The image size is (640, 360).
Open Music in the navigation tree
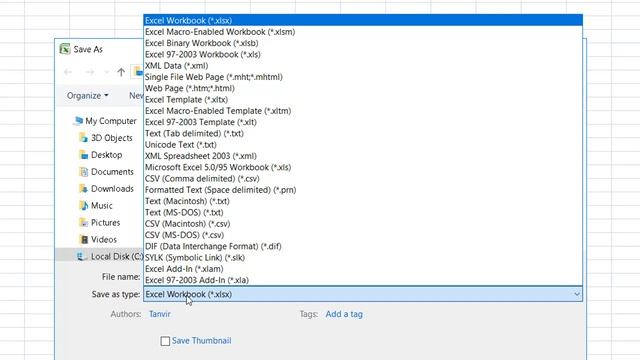tap(102, 206)
